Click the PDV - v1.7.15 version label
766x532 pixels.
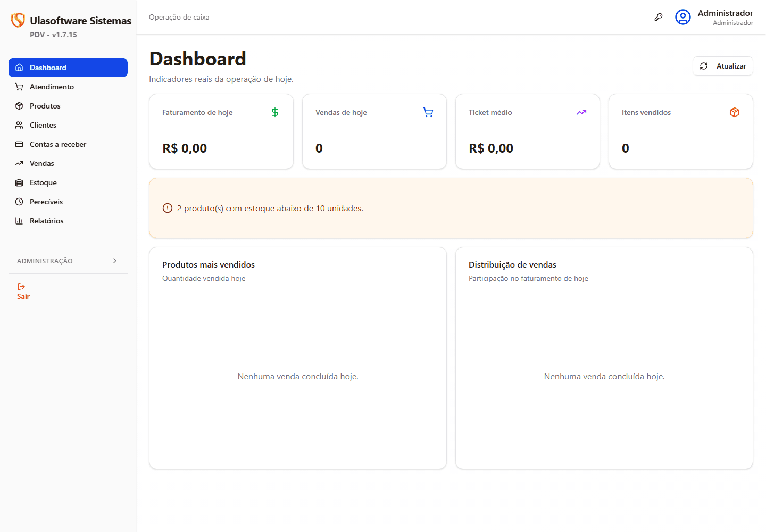coord(53,35)
